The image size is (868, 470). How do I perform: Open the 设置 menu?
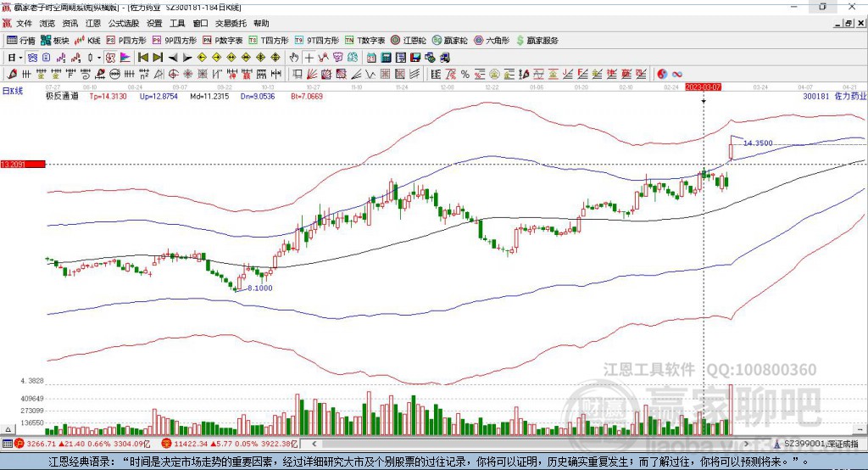click(x=154, y=23)
